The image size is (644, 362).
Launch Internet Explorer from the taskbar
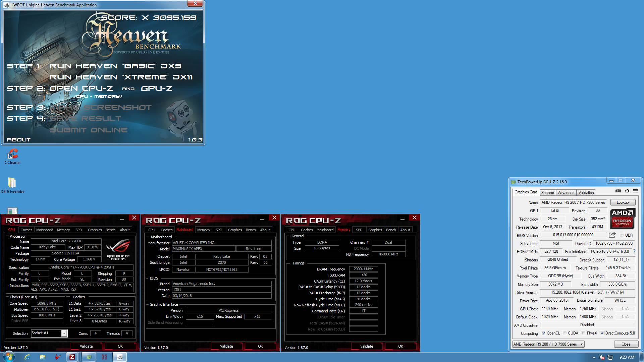[27, 357]
